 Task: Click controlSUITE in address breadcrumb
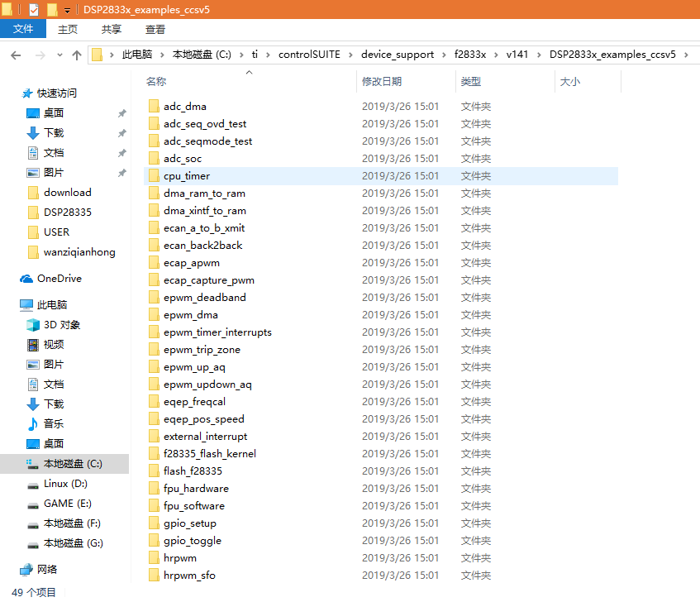[309, 55]
